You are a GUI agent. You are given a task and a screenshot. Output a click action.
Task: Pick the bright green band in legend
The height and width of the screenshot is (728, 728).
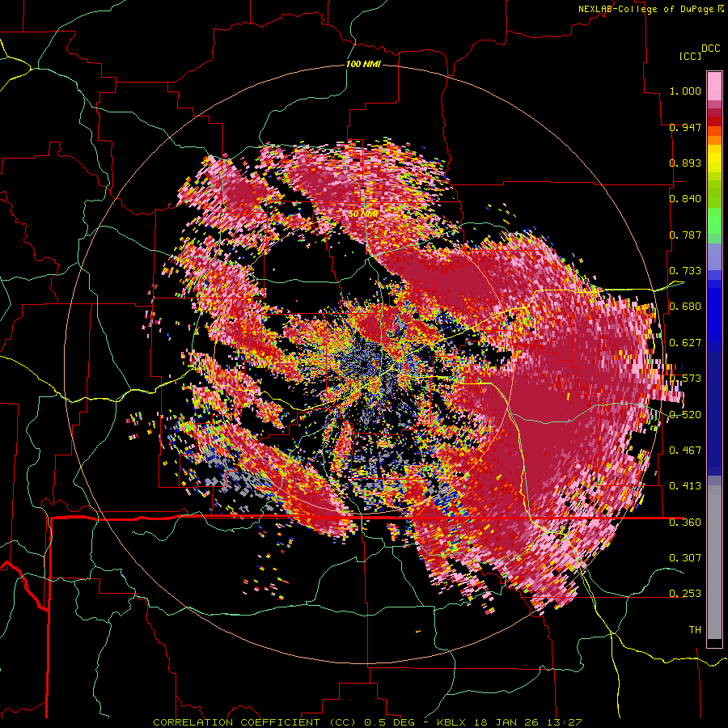[714, 221]
